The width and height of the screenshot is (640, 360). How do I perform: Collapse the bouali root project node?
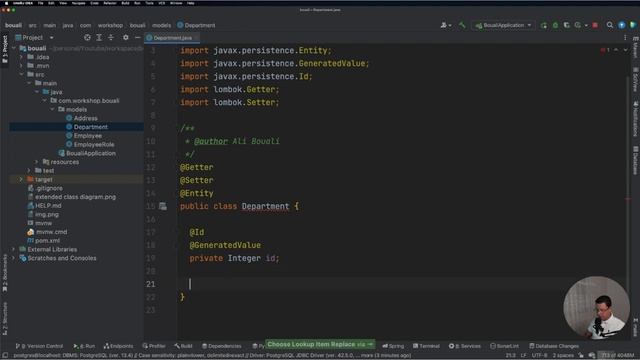point(14,48)
